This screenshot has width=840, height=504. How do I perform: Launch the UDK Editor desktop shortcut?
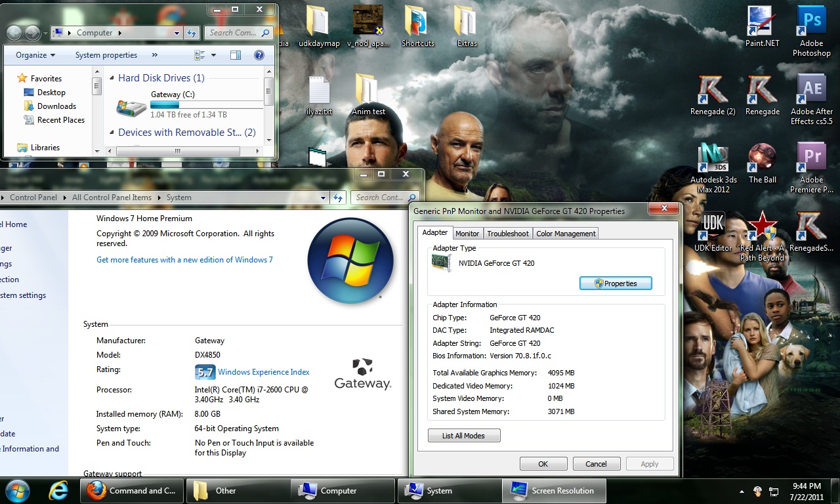click(x=713, y=227)
